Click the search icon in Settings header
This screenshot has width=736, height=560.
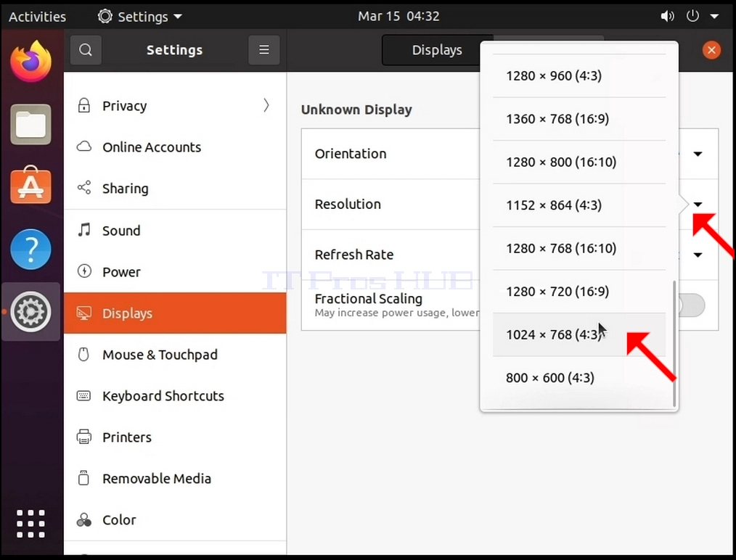[86, 50]
